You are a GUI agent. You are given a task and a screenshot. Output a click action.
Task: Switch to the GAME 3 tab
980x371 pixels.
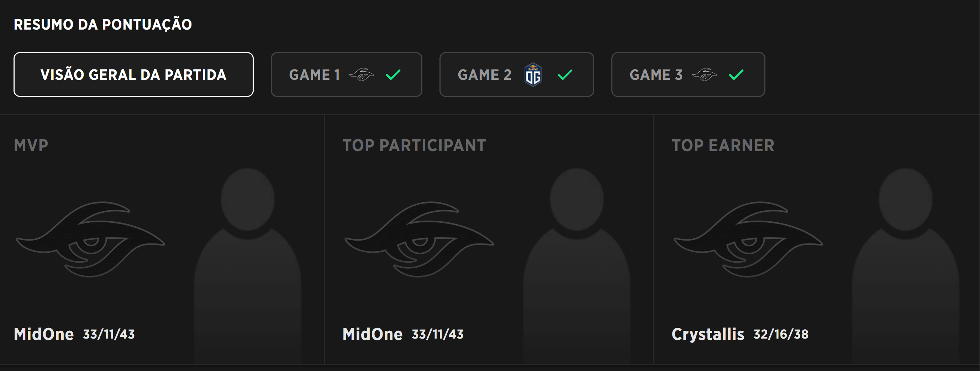click(x=688, y=74)
